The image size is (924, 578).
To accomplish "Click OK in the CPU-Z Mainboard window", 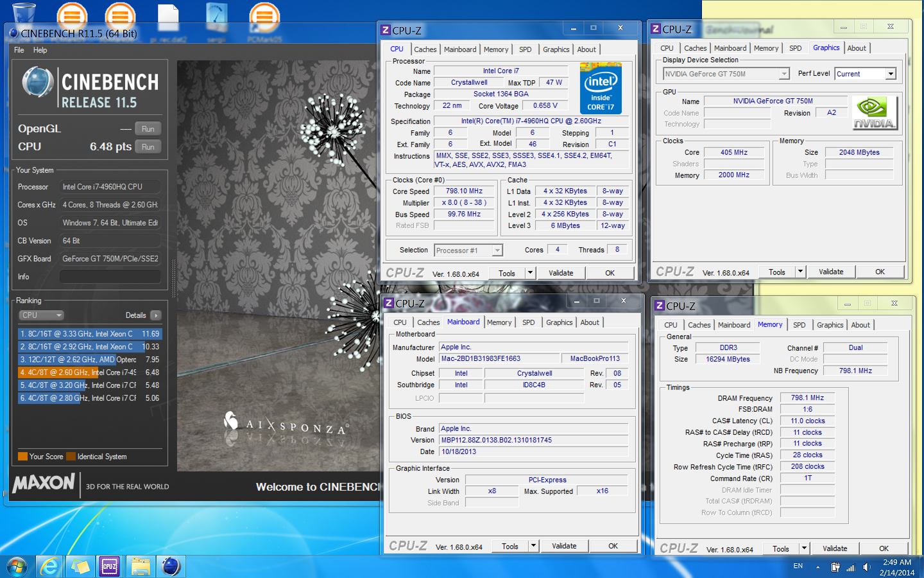I will coord(613,546).
